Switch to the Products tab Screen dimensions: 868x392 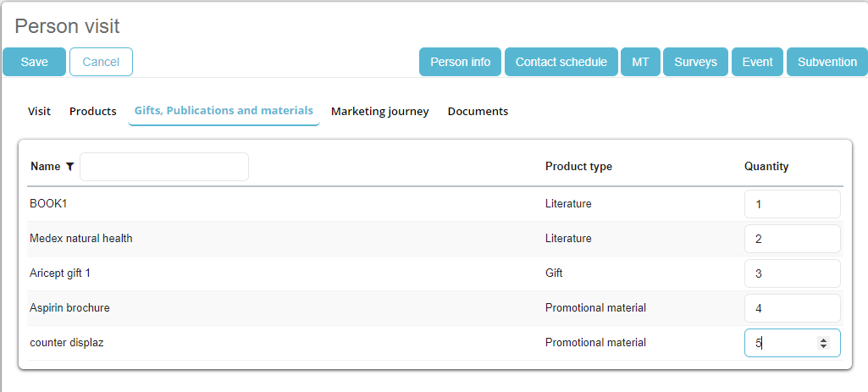pyautogui.click(x=93, y=111)
